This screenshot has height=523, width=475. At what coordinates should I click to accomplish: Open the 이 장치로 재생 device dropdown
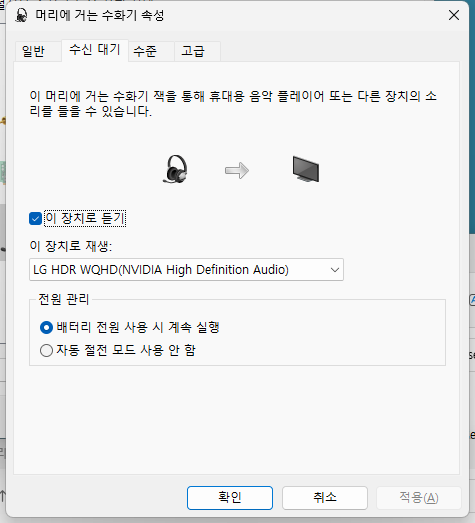(x=186, y=270)
